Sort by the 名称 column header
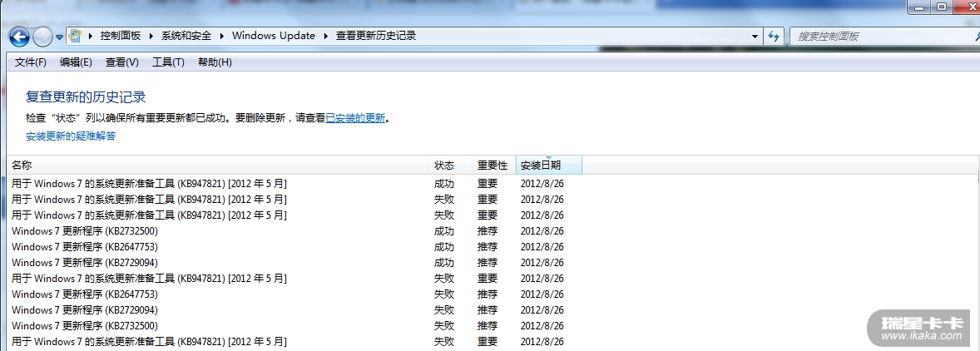This screenshot has height=351, width=980. 217,166
